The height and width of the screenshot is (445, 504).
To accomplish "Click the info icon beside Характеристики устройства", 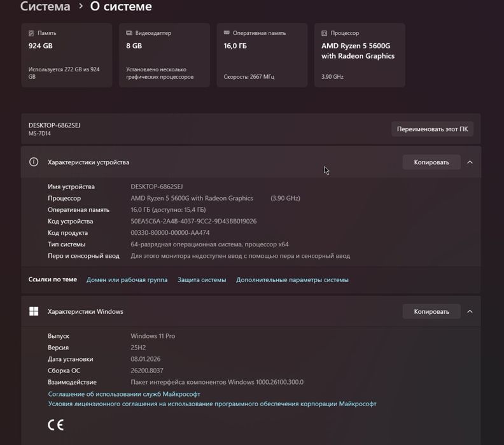I will click(x=34, y=162).
